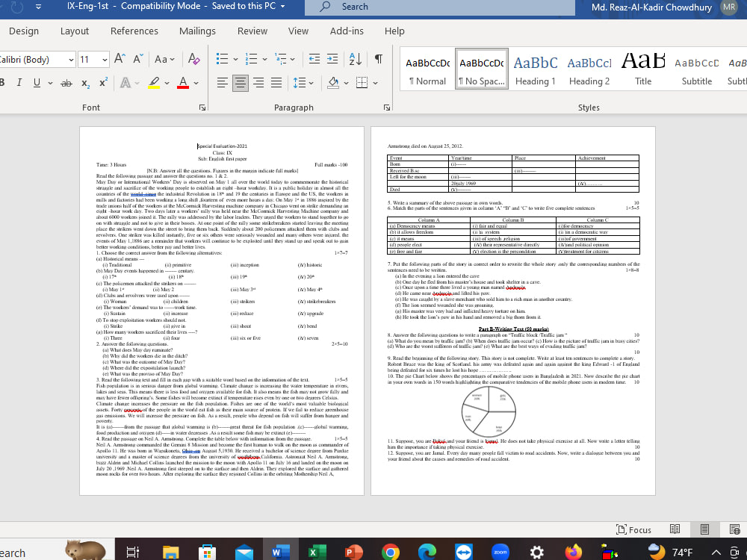Open account Md. Reaz-Al-Kadir Chowdhury
Screen dimensions: 747x560
point(664,7)
